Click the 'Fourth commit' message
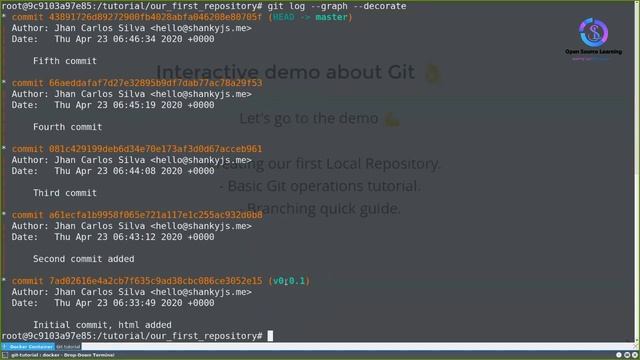Viewport: 640px width, 360px height. point(67,127)
